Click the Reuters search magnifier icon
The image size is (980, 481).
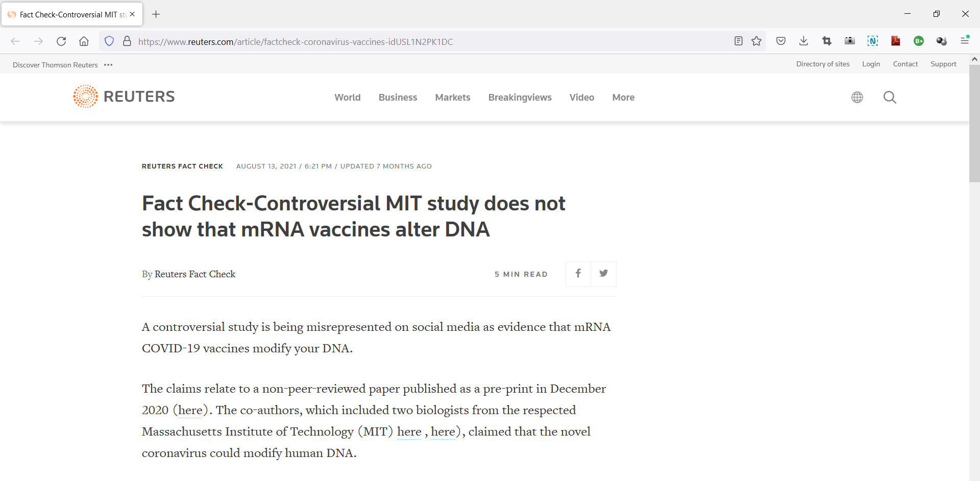(890, 97)
